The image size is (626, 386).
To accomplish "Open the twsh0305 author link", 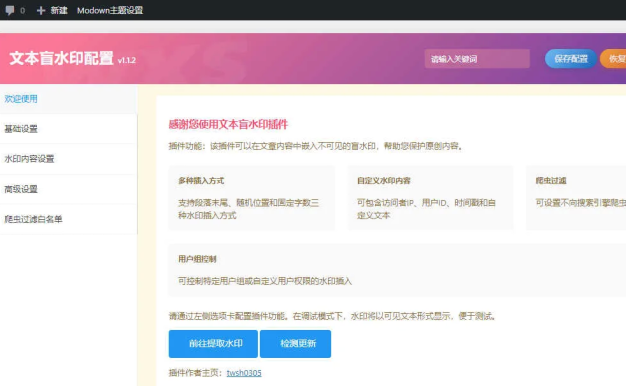I will tap(244, 373).
